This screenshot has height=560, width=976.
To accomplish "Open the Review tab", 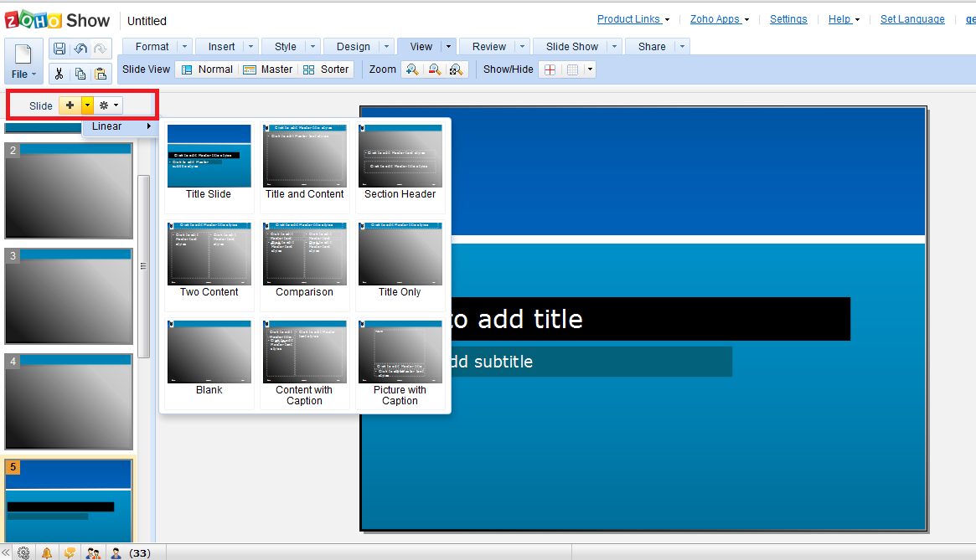I will click(489, 47).
